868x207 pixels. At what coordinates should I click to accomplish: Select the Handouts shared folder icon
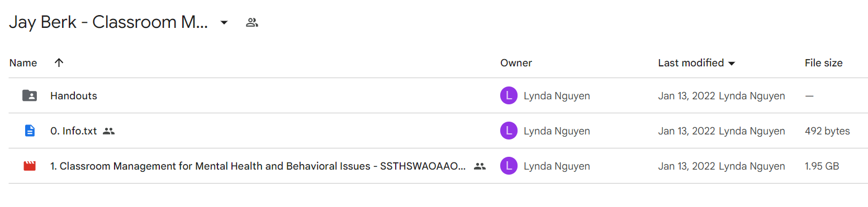[x=30, y=96]
